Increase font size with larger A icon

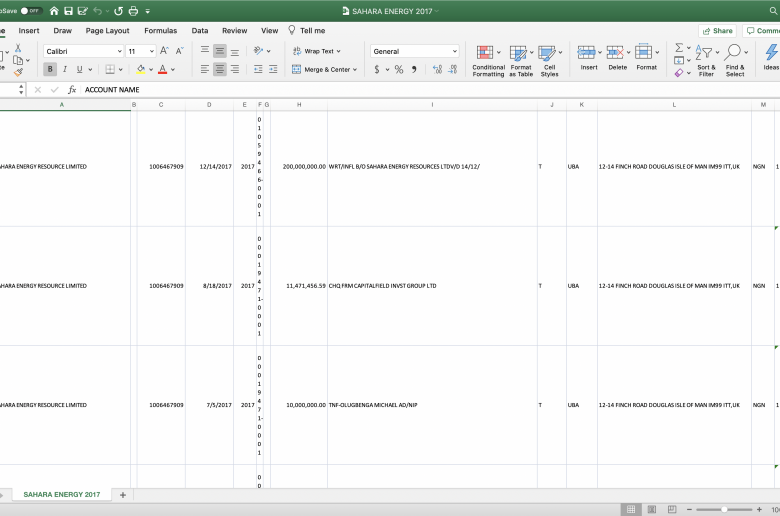click(x=164, y=51)
